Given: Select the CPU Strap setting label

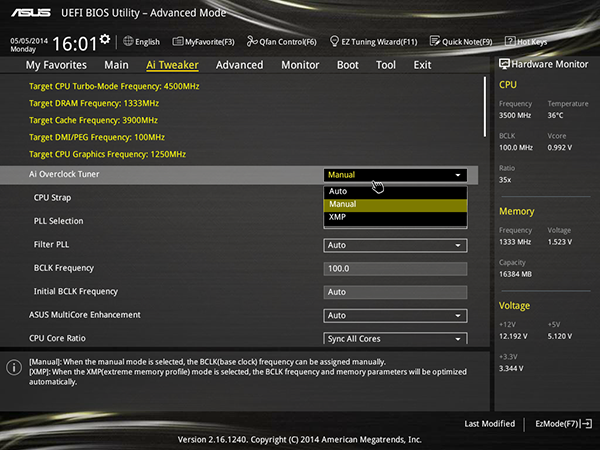Looking at the screenshot, I should pyautogui.click(x=52, y=198).
